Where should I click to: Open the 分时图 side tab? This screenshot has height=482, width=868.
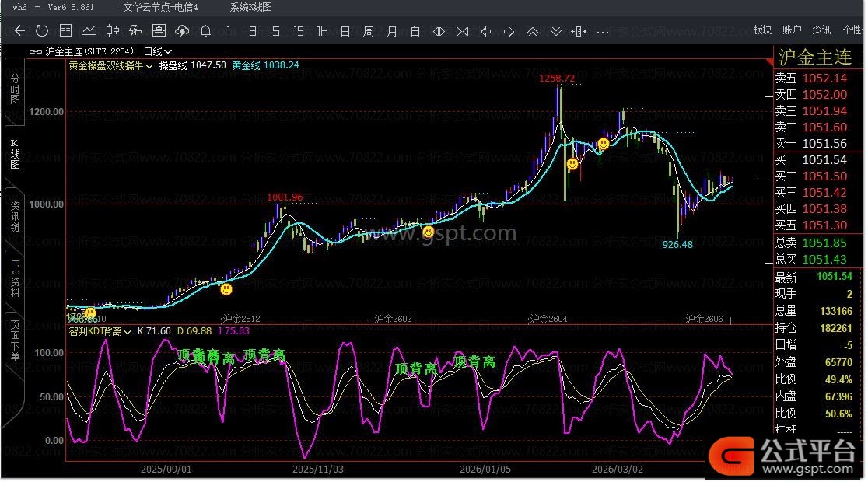pyautogui.click(x=15, y=90)
